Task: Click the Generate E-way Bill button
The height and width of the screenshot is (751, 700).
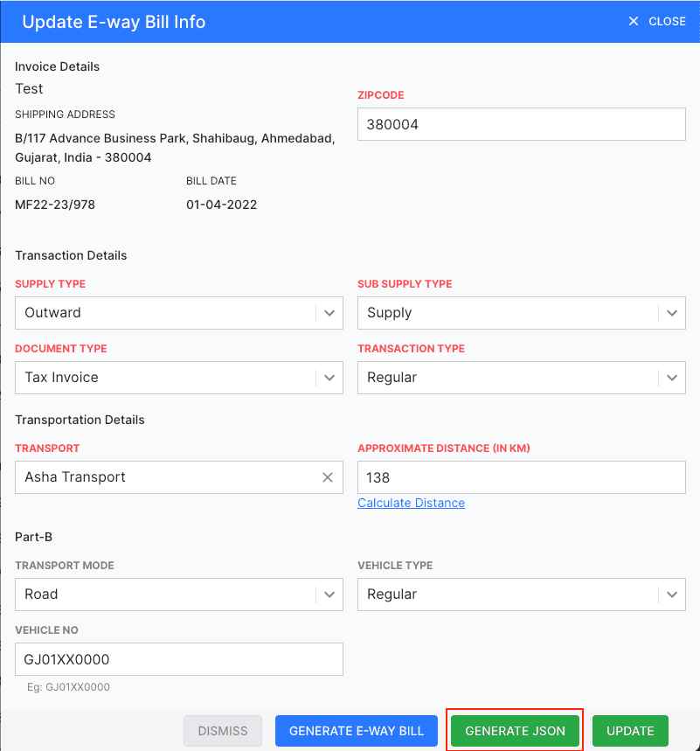Action: click(x=356, y=730)
